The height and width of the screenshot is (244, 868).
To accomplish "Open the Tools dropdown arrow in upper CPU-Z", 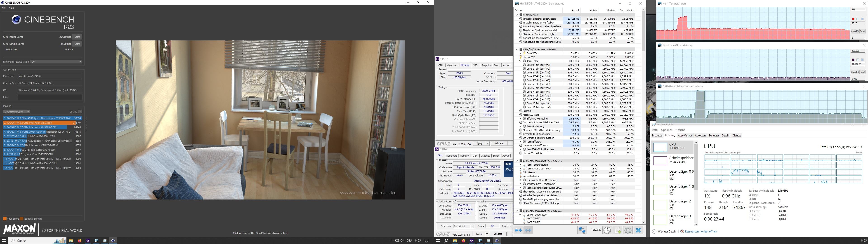I will pyautogui.click(x=488, y=143).
